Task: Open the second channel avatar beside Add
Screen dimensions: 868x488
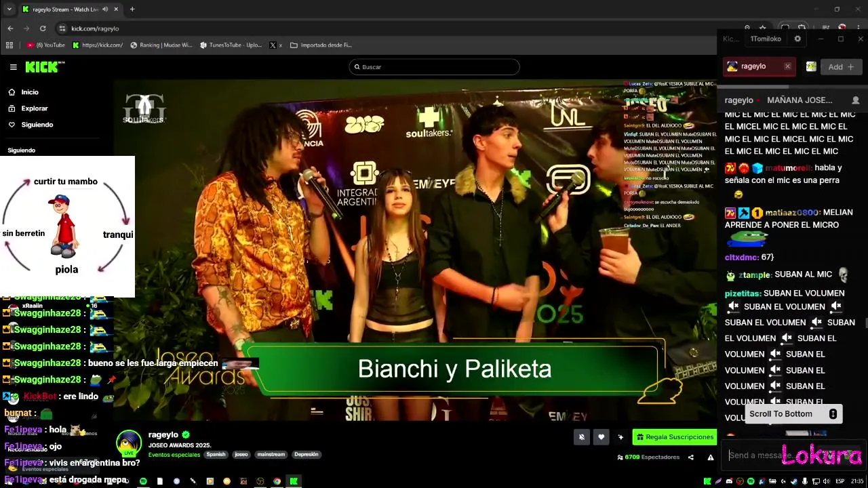Action: point(810,66)
